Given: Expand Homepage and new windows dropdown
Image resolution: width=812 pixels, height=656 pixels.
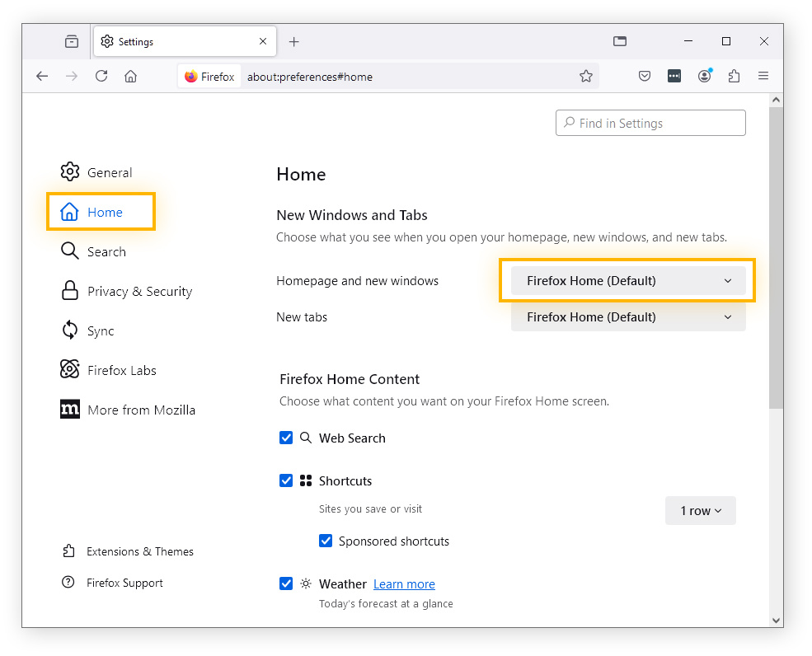Looking at the screenshot, I should pos(628,280).
